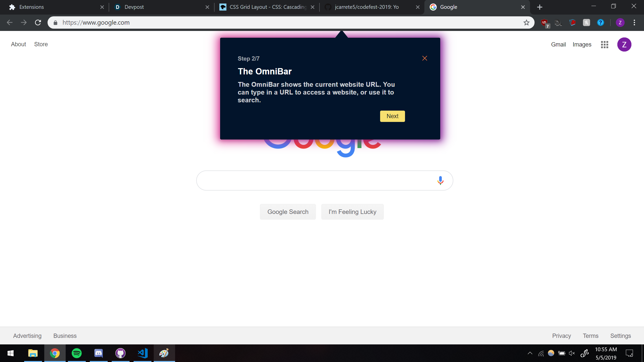Click the purple Z Google account avatar
The height and width of the screenshot is (362, 644).
click(x=624, y=44)
